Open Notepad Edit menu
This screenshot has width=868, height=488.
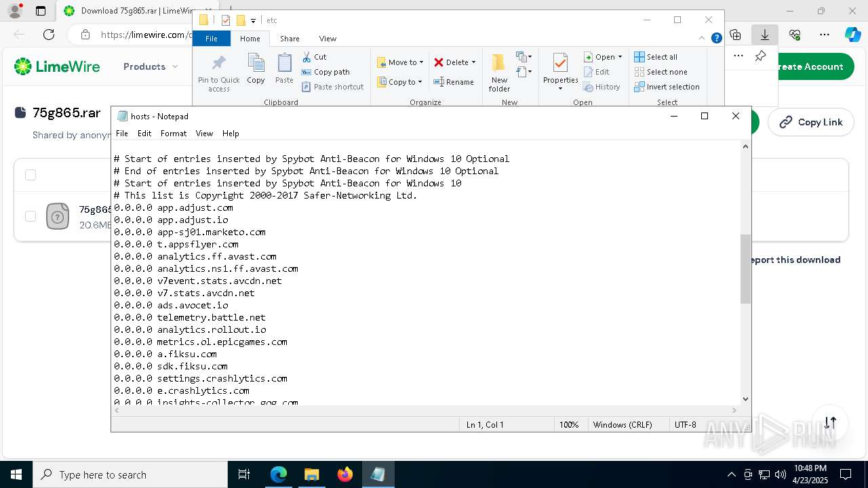coord(144,134)
